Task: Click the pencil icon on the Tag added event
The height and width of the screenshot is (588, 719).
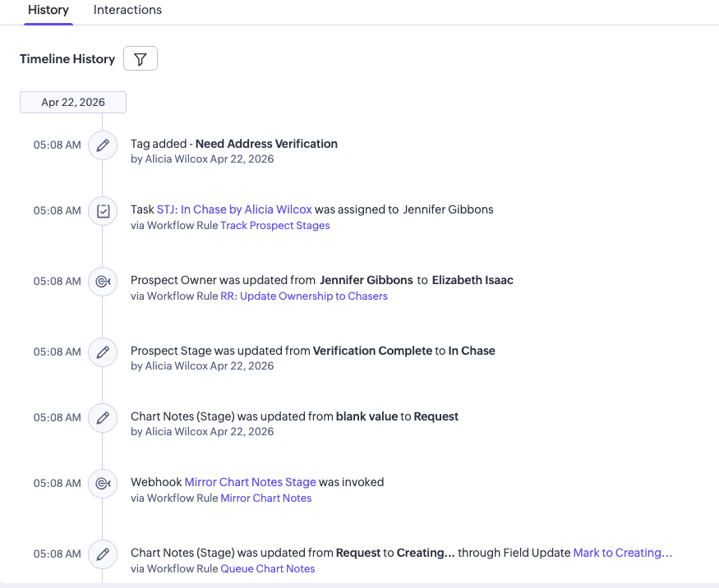Action: 103,144
